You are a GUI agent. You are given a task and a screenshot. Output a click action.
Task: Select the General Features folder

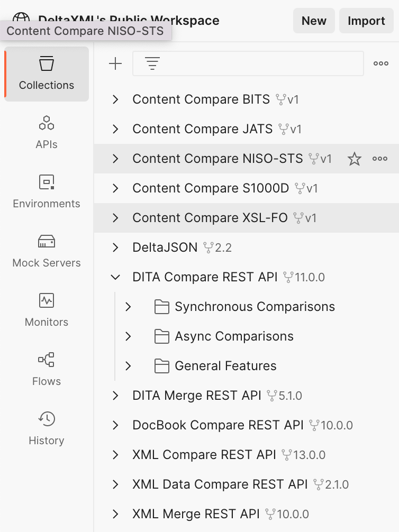(x=225, y=366)
